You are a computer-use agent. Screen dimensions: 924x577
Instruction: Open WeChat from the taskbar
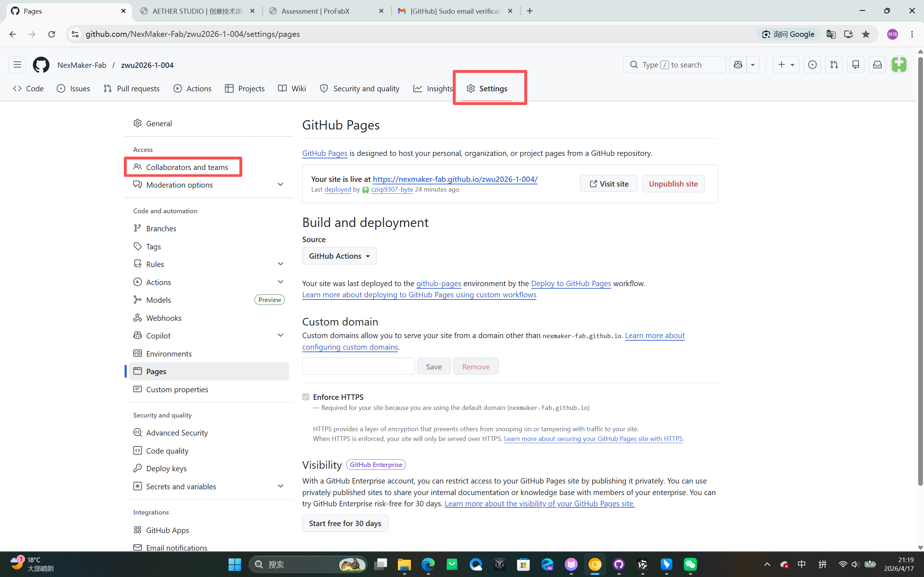coord(690,564)
